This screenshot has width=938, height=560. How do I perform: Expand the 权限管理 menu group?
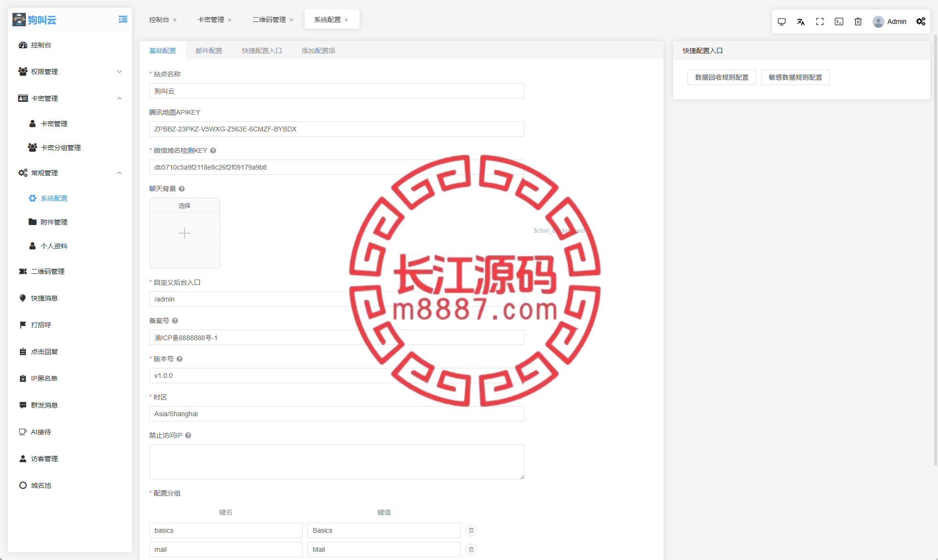[x=70, y=72]
